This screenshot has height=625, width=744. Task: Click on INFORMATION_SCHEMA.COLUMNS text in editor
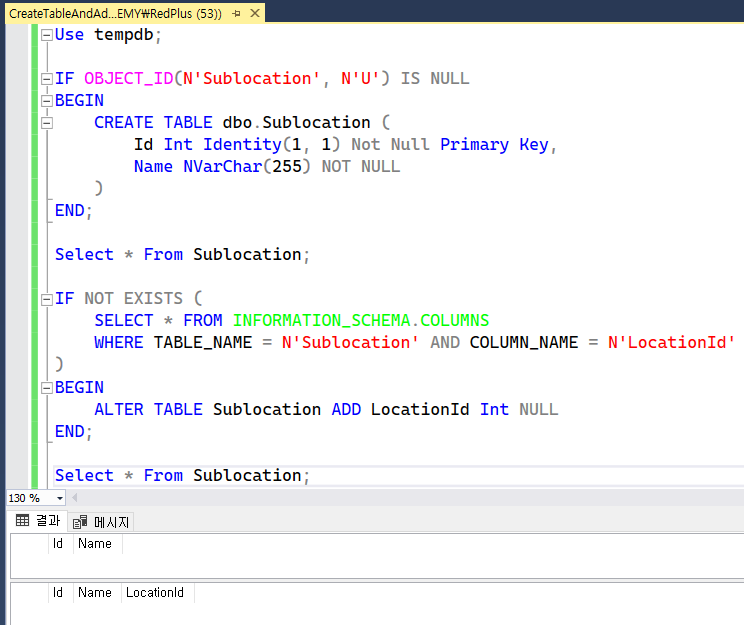coord(361,321)
